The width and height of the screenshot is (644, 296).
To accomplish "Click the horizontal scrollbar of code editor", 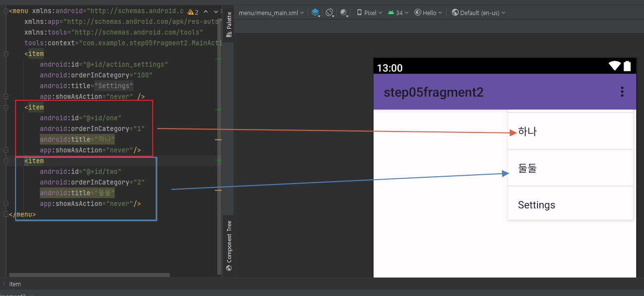I will 89,275.
